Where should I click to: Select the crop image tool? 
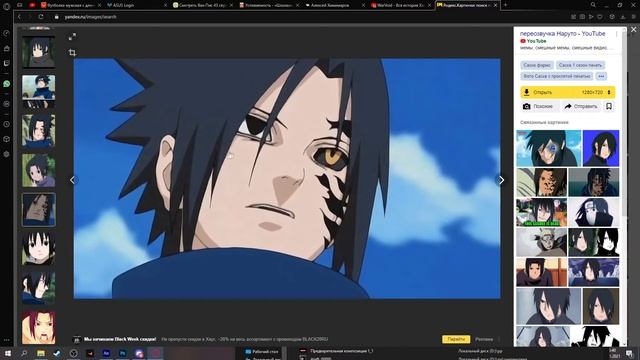point(72,52)
